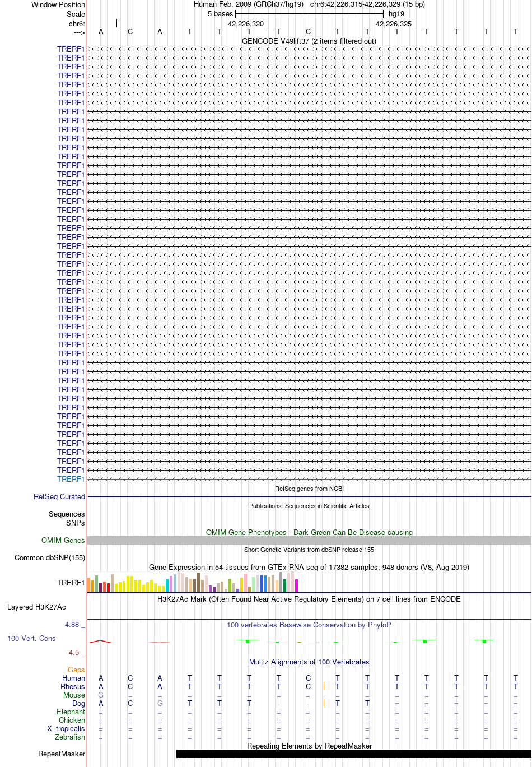Click the G base in the Mouse row

pyautogui.click(x=101, y=695)
